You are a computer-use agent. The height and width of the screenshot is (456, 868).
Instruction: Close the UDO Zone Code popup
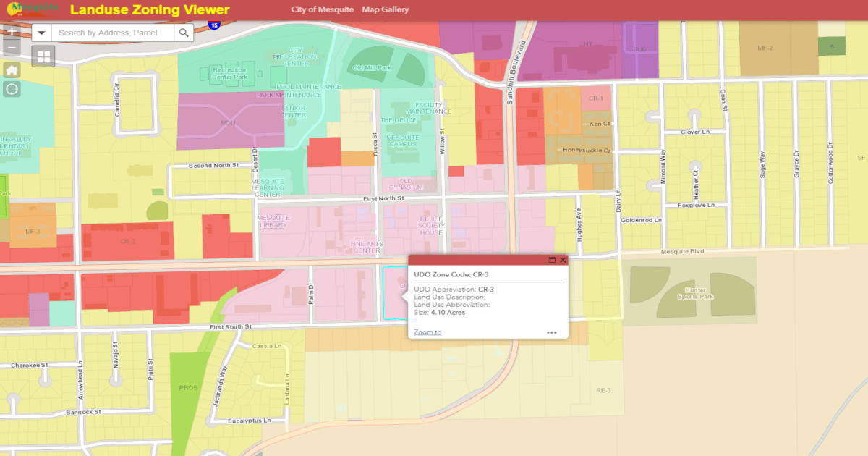coord(562,261)
